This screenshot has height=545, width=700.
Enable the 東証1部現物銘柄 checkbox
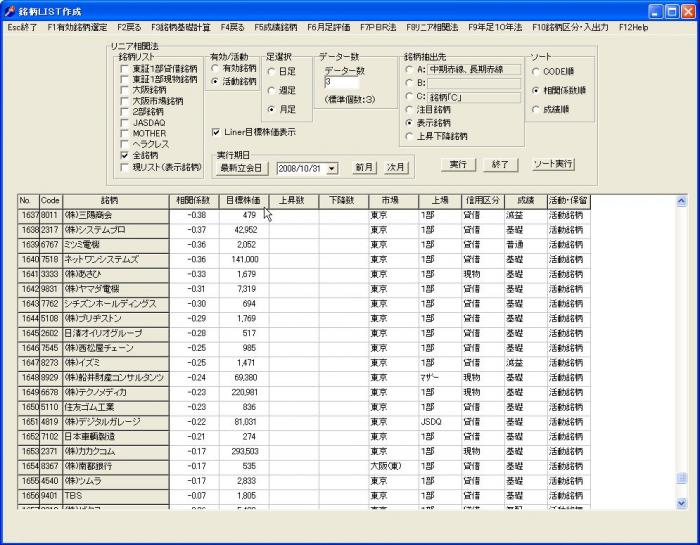[125, 79]
